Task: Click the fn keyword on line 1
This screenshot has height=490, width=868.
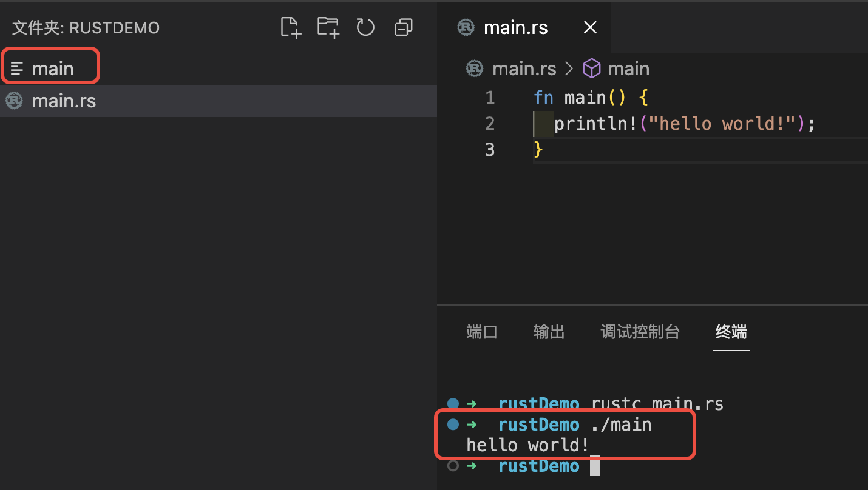Action: pyautogui.click(x=543, y=98)
